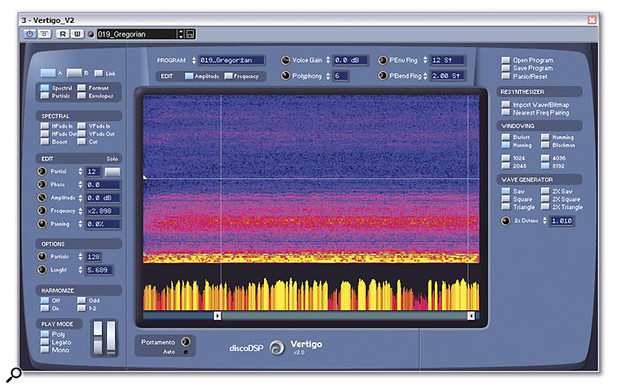Click the magnifier icon below the window
Screen dimensions: 620x389
13,375
